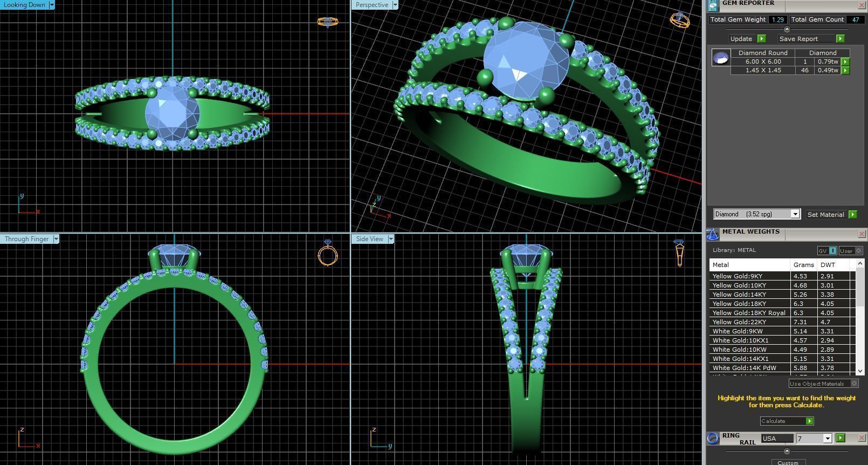Select the Yellow Gold:10KY row
Viewport: 868px width, 465px height.
[x=782, y=285]
